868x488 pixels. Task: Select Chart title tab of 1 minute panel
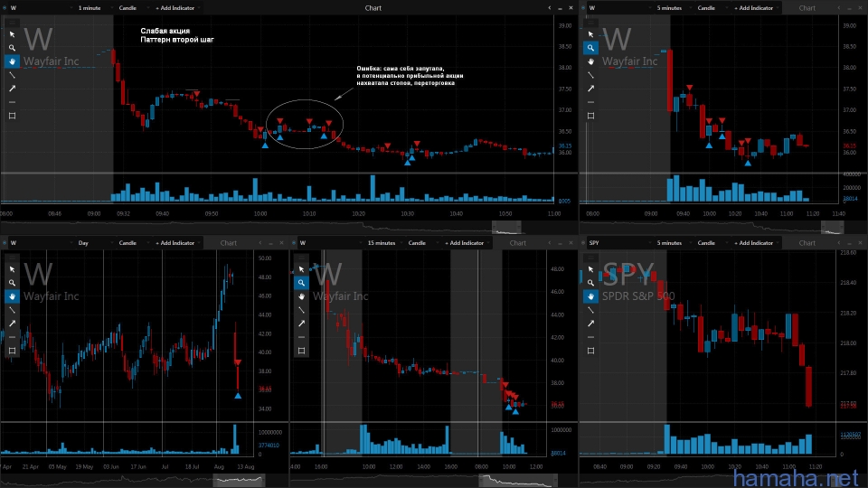(x=373, y=8)
